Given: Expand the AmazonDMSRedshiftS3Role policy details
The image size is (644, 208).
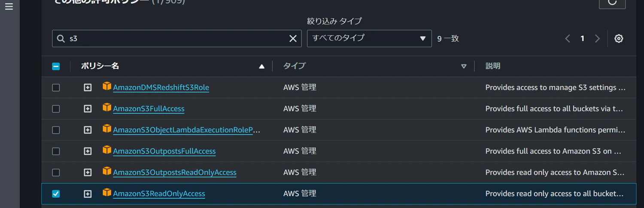Looking at the screenshot, I should click(88, 87).
